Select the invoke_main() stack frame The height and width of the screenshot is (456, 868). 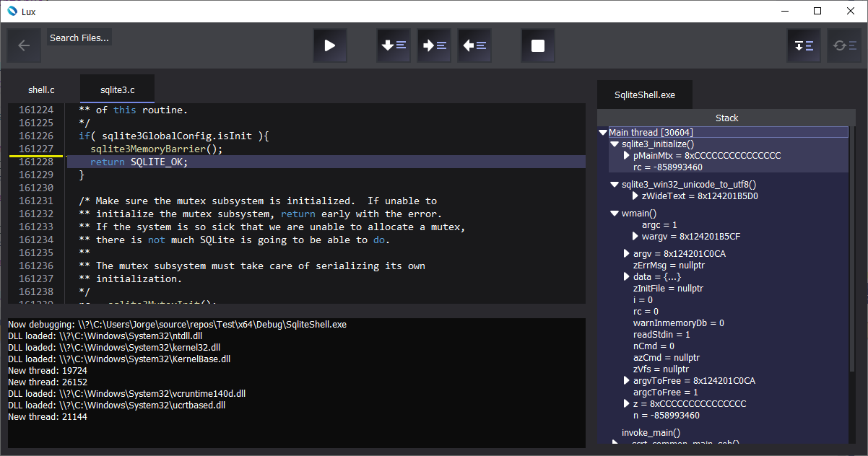click(651, 433)
